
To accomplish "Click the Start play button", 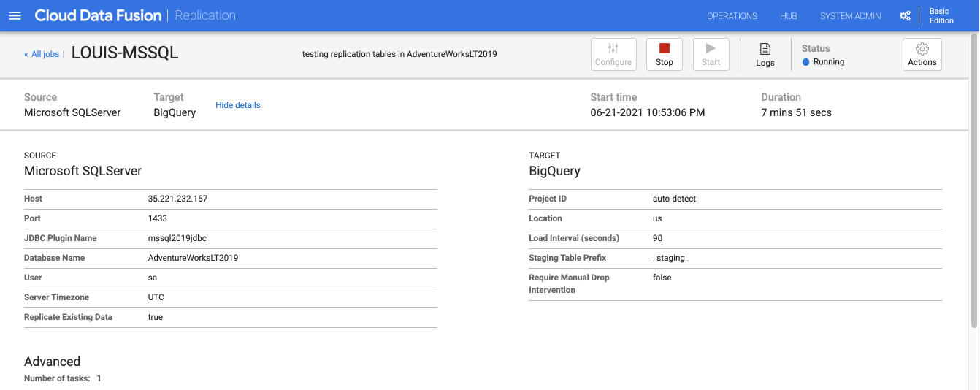I will [711, 54].
